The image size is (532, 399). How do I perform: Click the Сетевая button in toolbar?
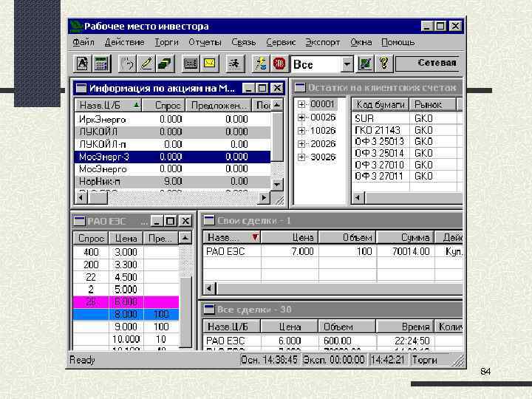[x=428, y=64]
